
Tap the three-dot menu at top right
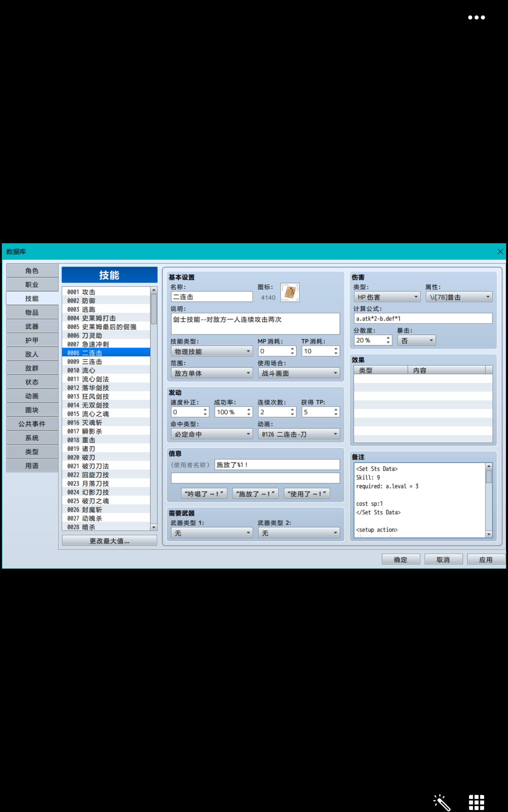[x=477, y=17]
